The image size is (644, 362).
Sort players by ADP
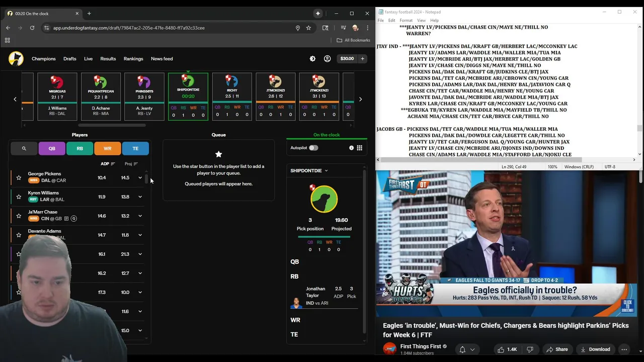(108, 164)
